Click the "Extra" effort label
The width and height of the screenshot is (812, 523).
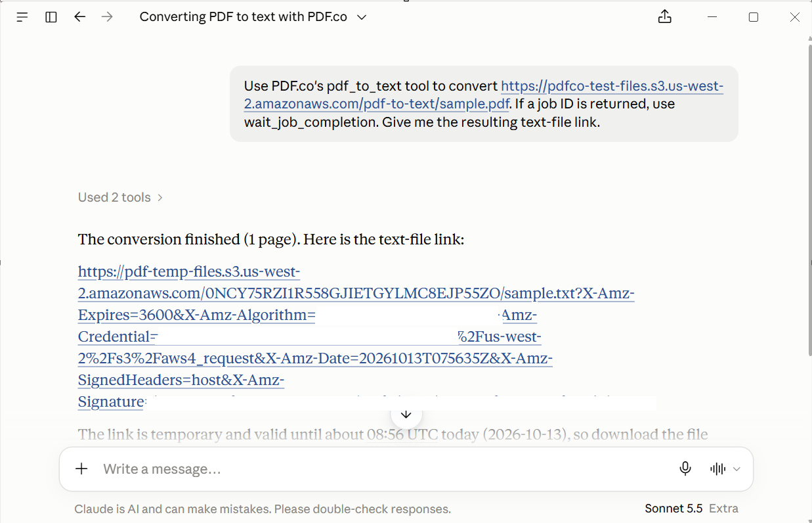pyautogui.click(x=723, y=509)
